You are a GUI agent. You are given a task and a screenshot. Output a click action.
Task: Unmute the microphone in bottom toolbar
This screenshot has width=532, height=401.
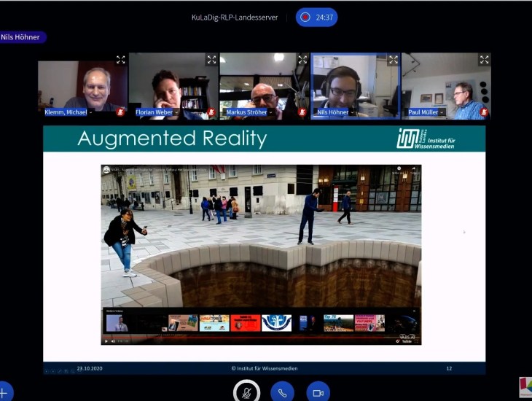coord(246,392)
